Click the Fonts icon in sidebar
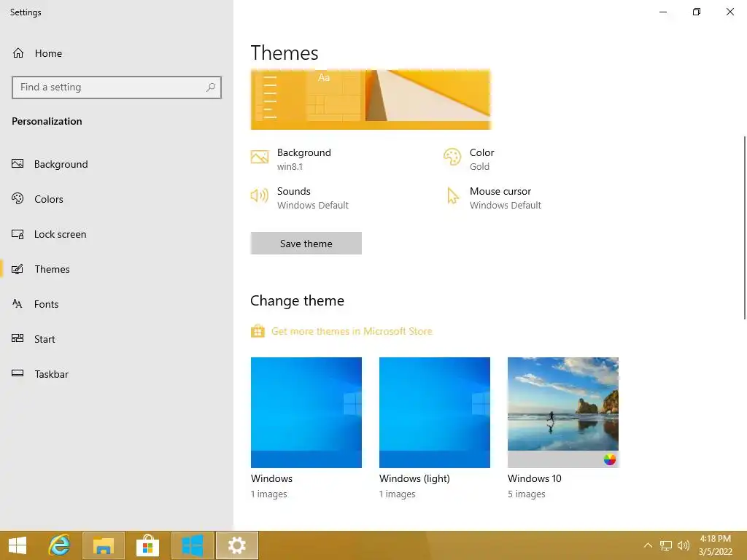 pos(18,304)
